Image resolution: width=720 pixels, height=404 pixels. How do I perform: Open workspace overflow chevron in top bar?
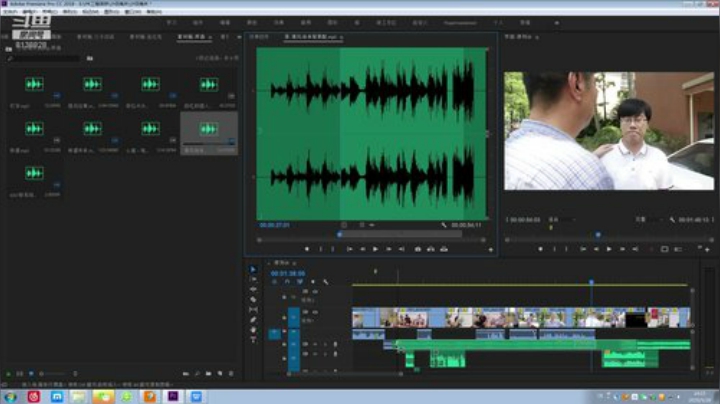[557, 22]
